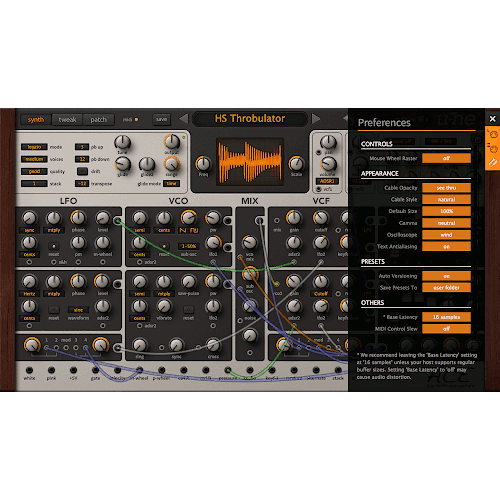Viewport: 500px width, 500px height.
Task: Click the p-wheel source jack
Action: 161,370
